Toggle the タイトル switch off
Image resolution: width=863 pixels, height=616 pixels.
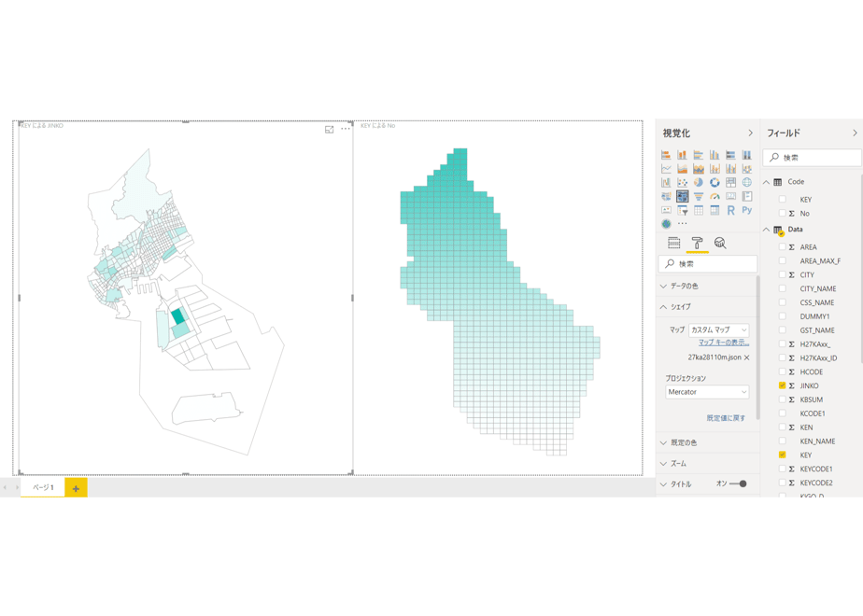738,484
